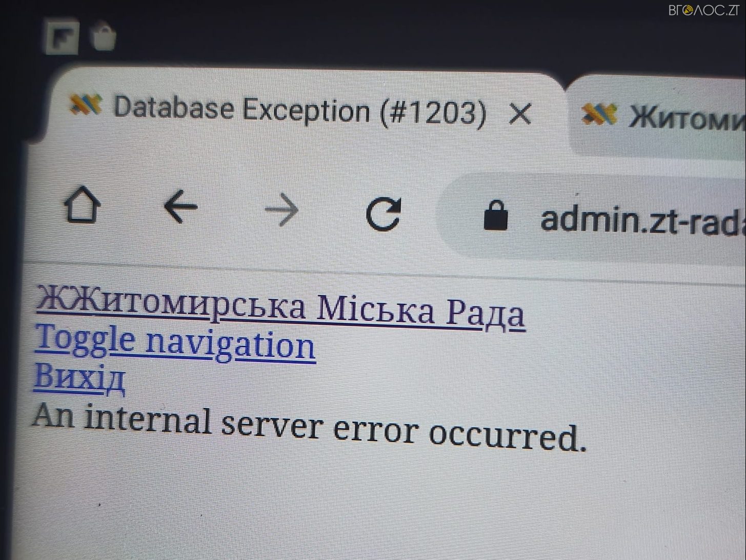Open the shopping bag icon at top

pos(103,36)
